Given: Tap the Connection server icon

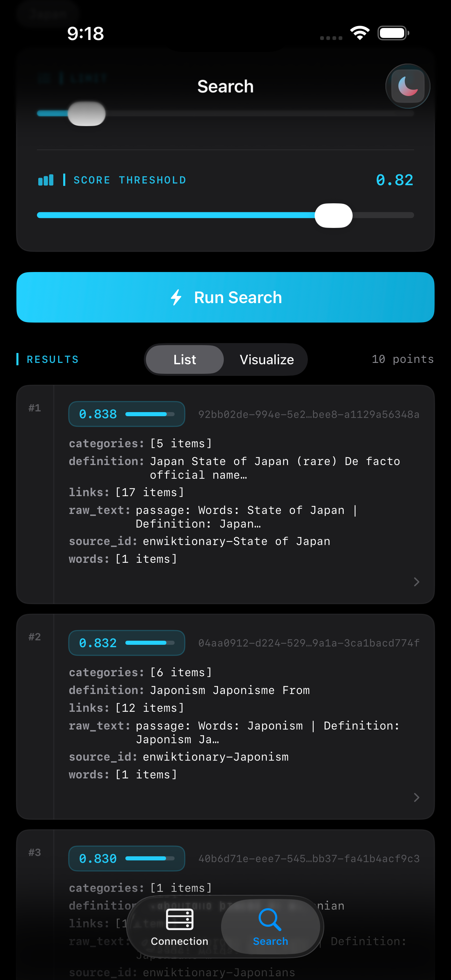Looking at the screenshot, I should click(x=179, y=919).
